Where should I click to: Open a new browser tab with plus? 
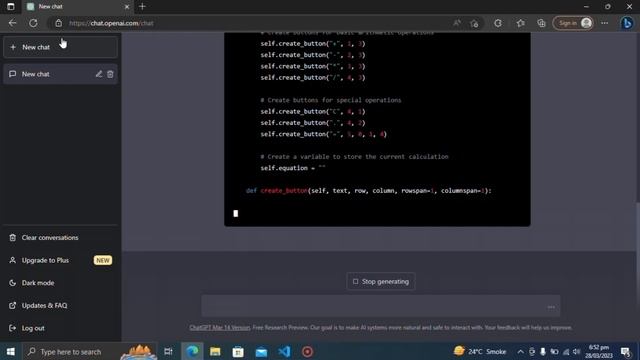pos(142,7)
